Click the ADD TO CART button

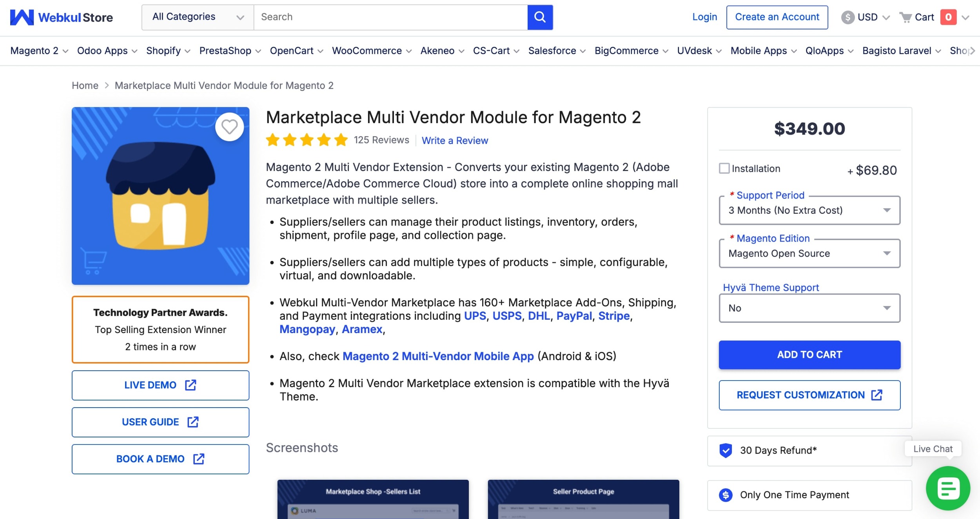point(809,355)
